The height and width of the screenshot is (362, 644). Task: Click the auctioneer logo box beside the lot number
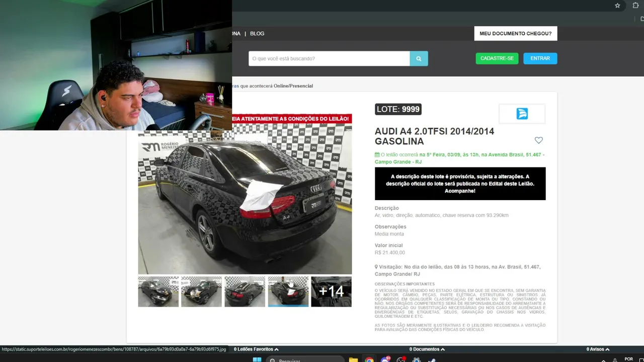pos(522,114)
